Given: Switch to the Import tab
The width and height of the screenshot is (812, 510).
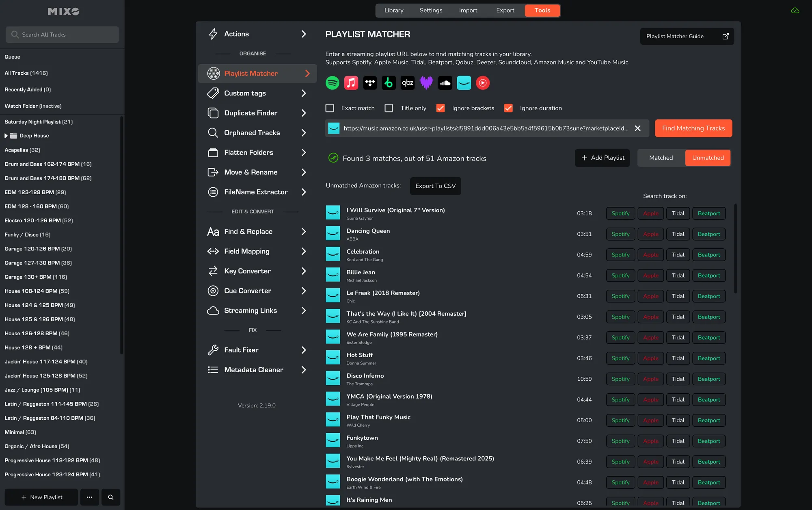Looking at the screenshot, I should click(x=468, y=11).
